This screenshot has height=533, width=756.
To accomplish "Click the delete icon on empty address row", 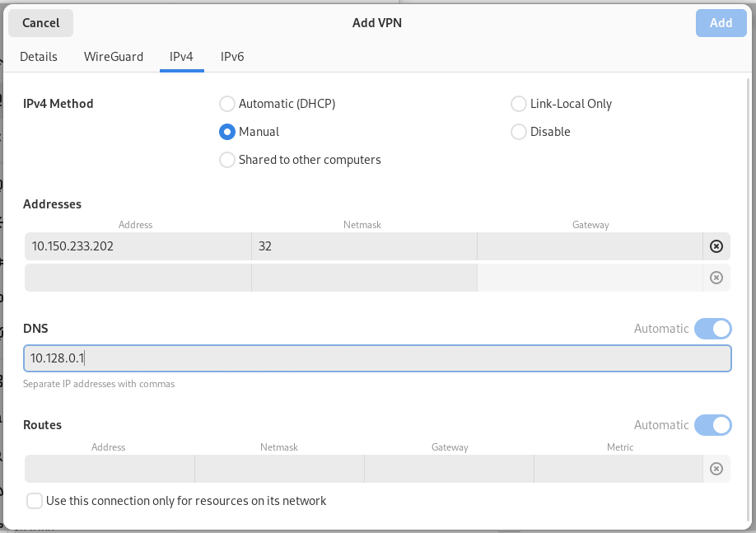I will click(x=716, y=278).
